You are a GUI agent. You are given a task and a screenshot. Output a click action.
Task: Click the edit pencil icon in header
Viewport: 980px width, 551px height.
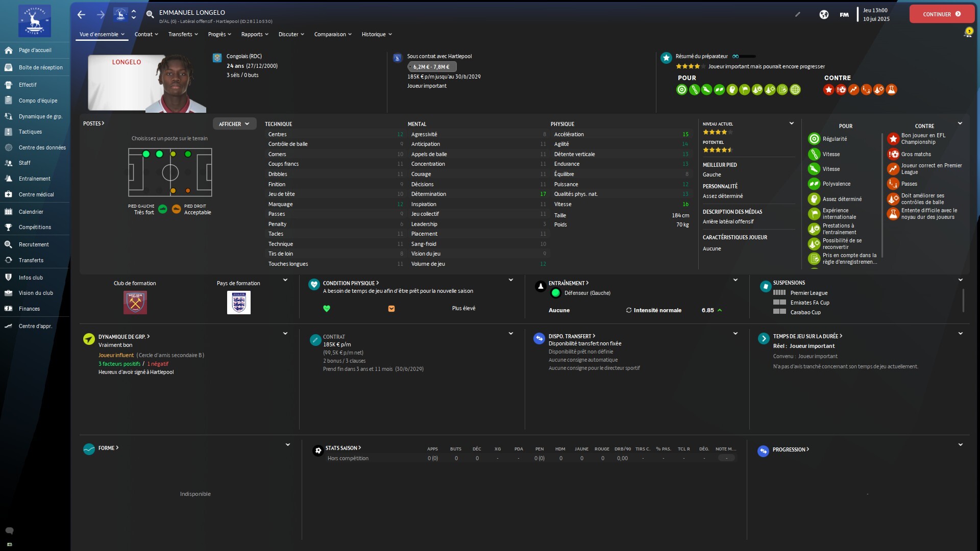pos(798,14)
